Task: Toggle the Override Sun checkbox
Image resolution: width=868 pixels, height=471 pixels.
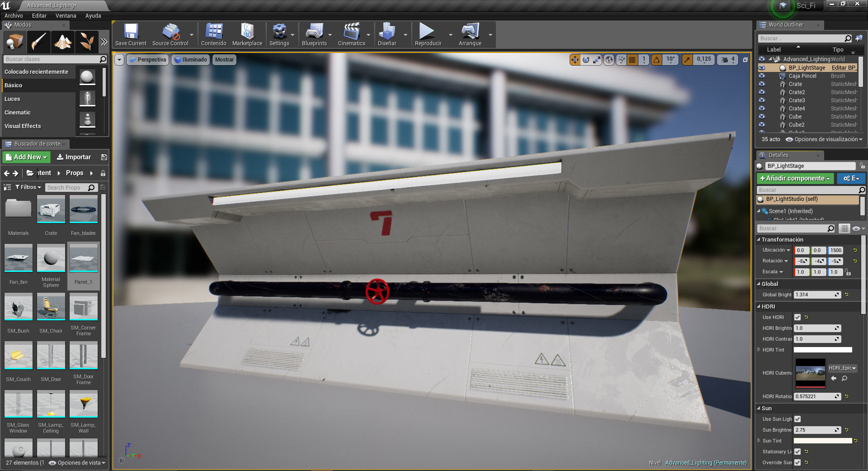Action: point(797,462)
